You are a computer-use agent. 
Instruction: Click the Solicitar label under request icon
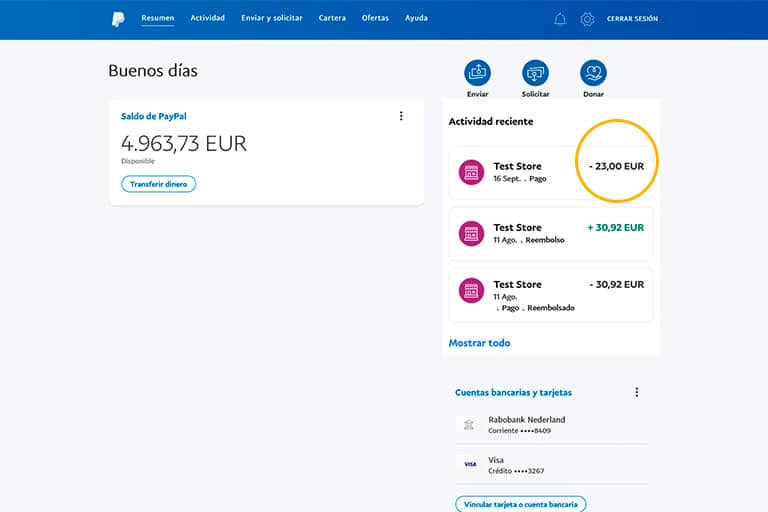click(535, 94)
